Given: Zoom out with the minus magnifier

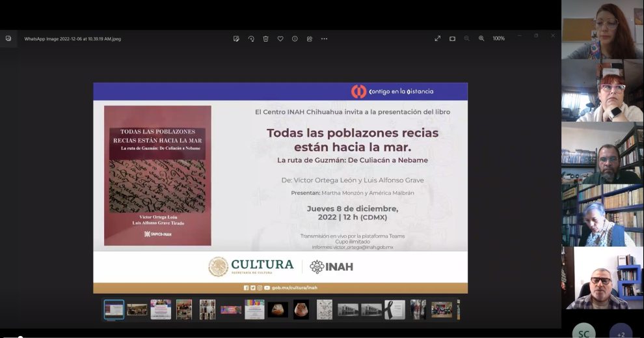Looking at the screenshot, I should (467, 39).
